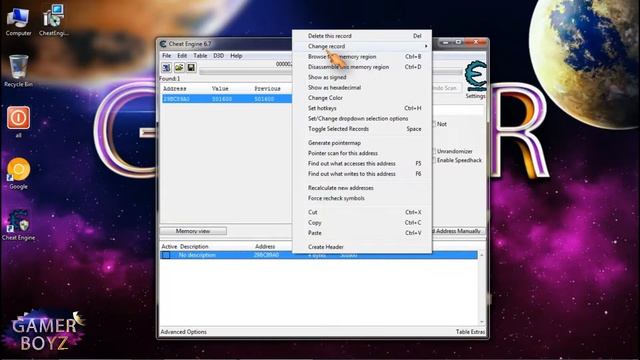
Task: Open the Recycle Bin icon
Action: 18,71
